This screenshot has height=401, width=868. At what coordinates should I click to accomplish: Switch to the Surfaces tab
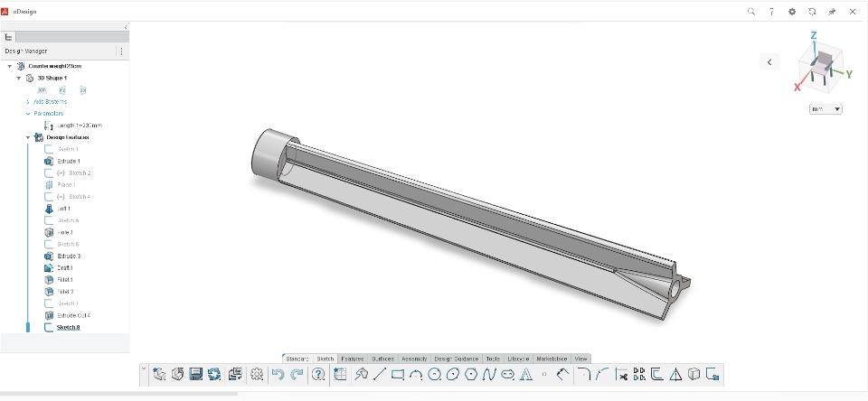pos(382,359)
